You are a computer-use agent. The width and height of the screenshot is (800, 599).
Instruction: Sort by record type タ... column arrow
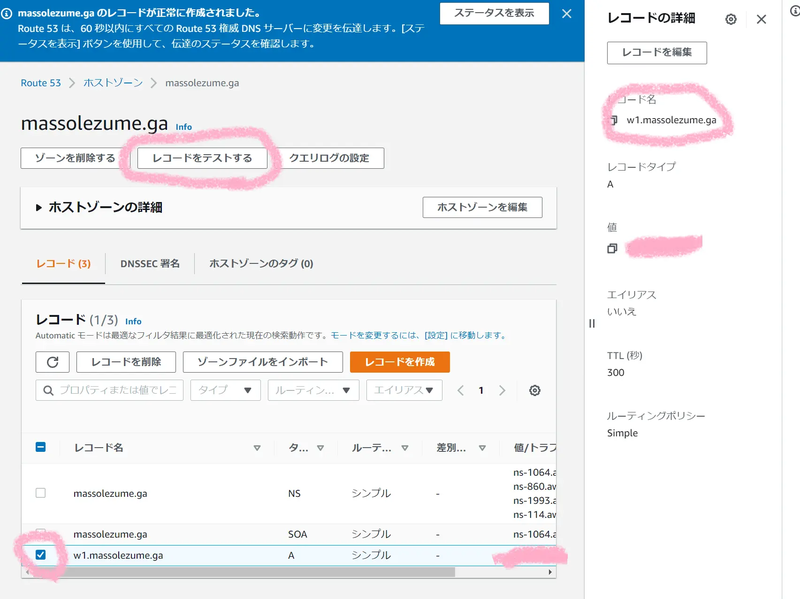click(320, 448)
